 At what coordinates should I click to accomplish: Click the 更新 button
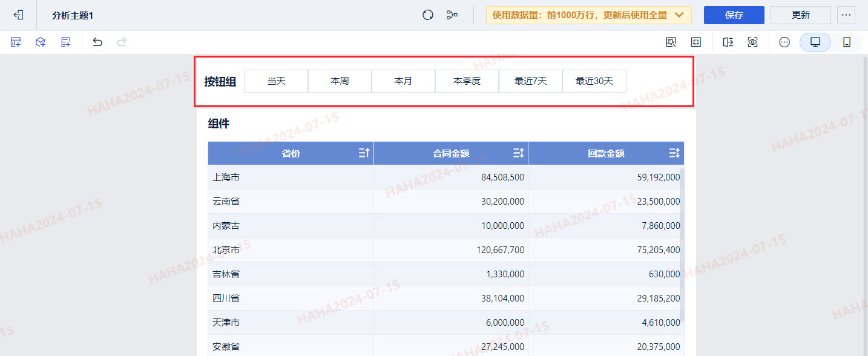tap(801, 15)
